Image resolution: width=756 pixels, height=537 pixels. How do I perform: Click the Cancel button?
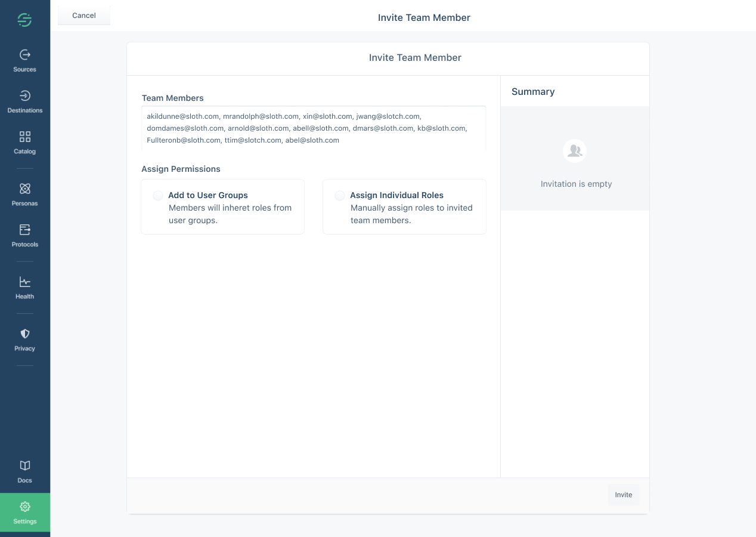point(84,16)
